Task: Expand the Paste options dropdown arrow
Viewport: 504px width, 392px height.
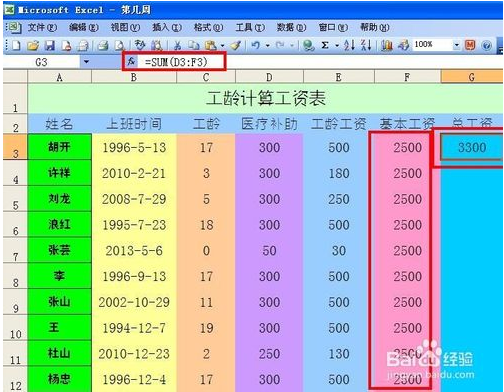Action: tap(222, 45)
